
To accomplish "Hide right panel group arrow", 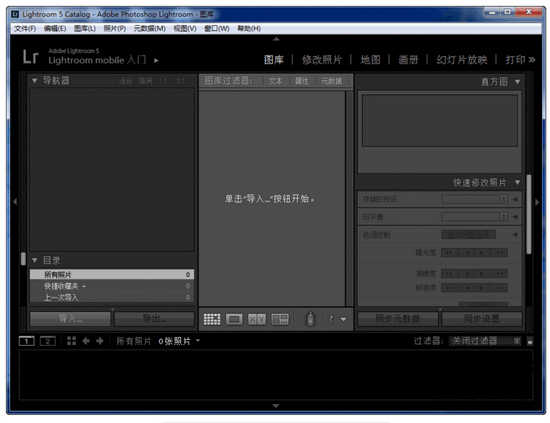I will (x=537, y=202).
